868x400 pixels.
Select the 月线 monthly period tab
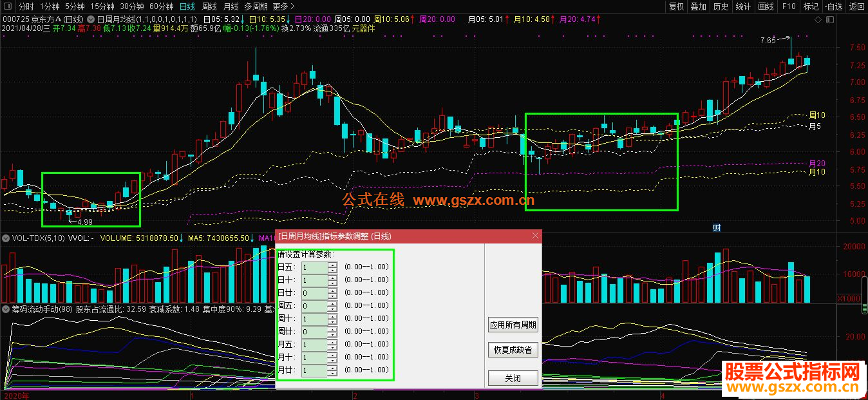(231, 6)
